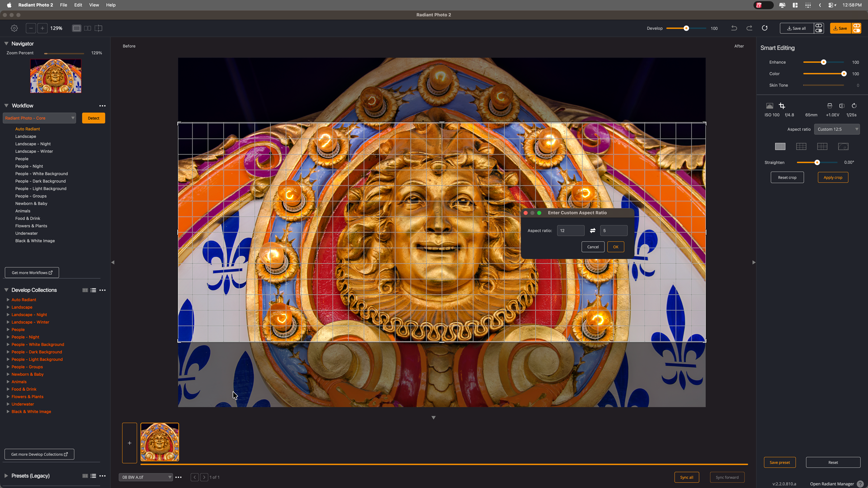Select the histogram icon
The height and width of the screenshot is (488, 868).
769,106
